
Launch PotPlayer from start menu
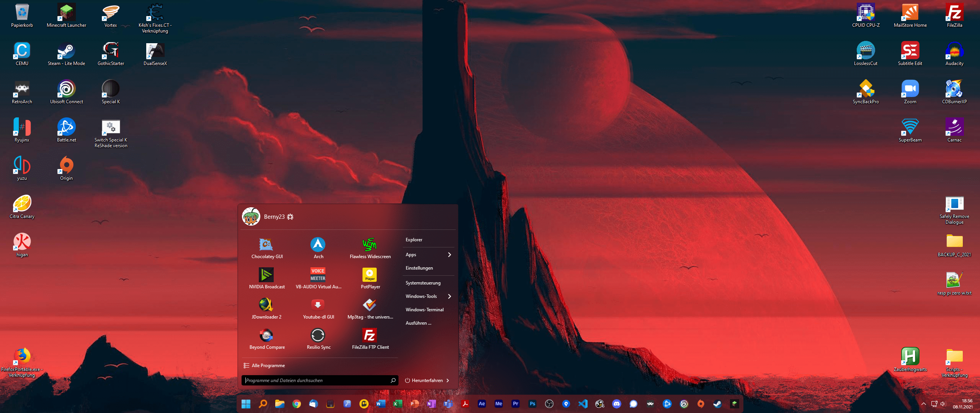tap(370, 278)
